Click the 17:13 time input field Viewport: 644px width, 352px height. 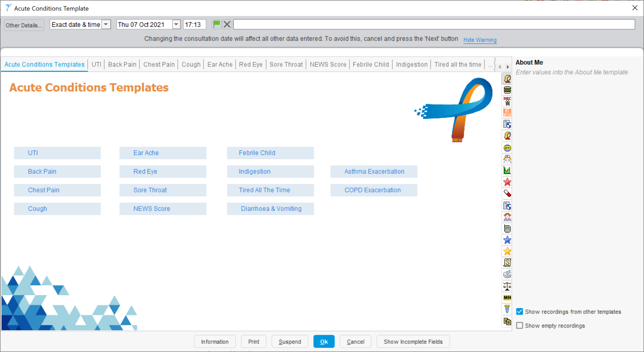pos(194,24)
